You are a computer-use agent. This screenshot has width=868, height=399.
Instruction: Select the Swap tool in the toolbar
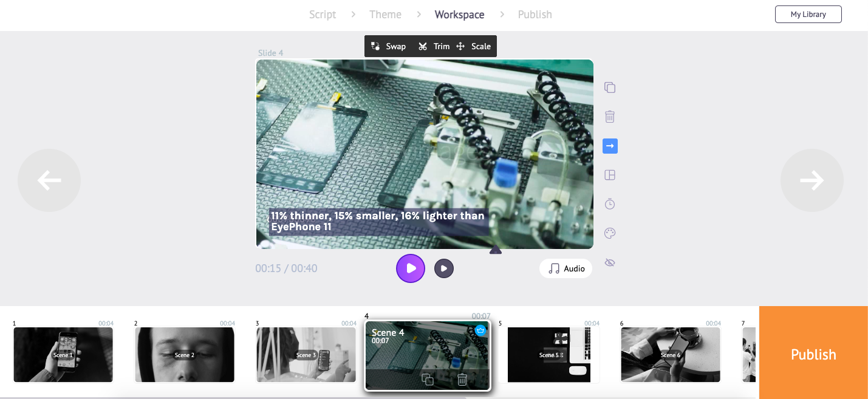tap(389, 46)
